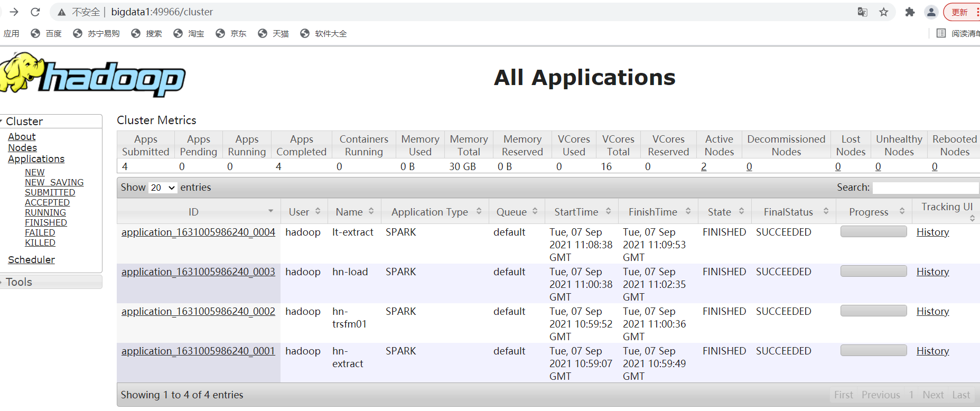980x411 pixels.
Task: Sort table by User column
Action: tap(304, 212)
